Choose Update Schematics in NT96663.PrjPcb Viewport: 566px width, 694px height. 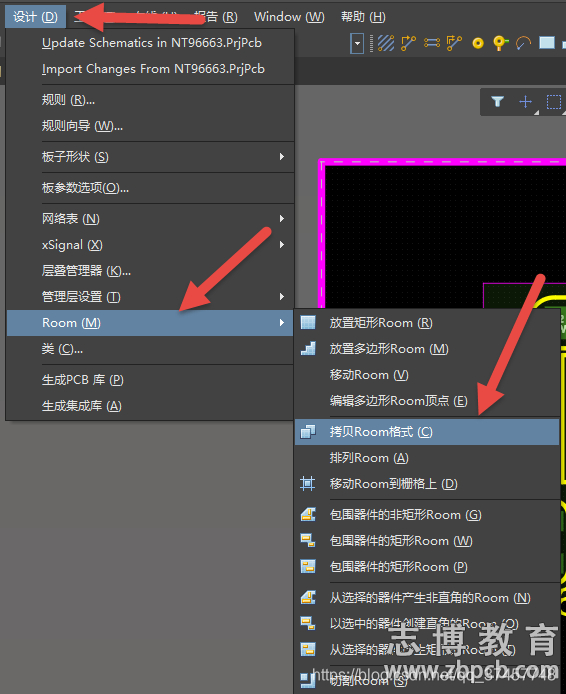coord(151,42)
